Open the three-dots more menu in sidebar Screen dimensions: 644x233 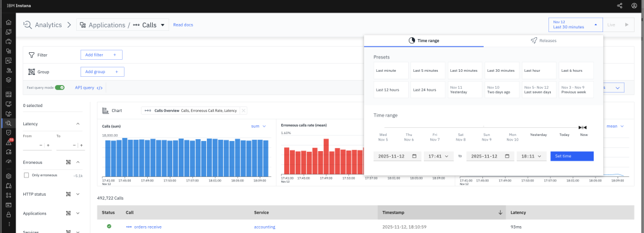pos(8,224)
